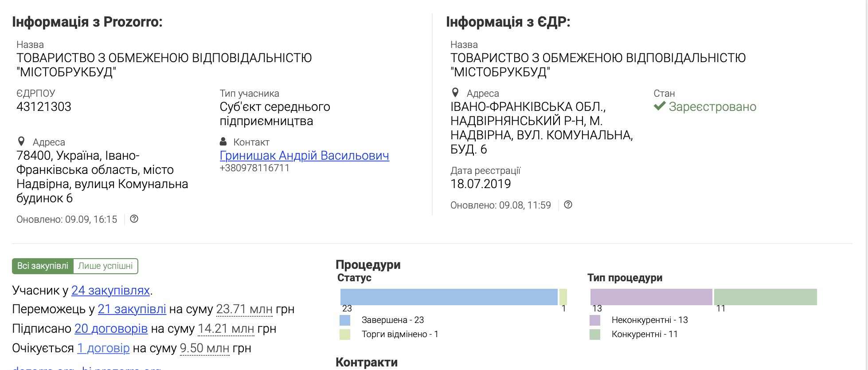This screenshot has width=868, height=370.
Task: Click help icon next to ЄДР update time
Action: [568, 205]
